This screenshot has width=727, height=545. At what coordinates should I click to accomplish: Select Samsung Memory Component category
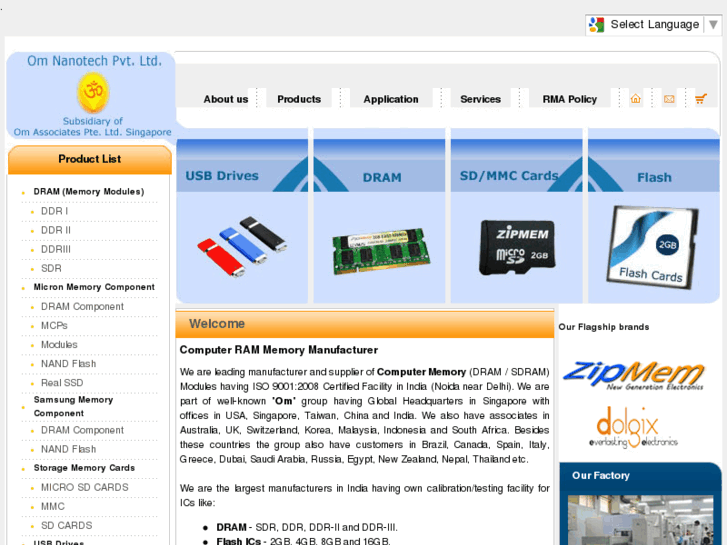pos(73,406)
